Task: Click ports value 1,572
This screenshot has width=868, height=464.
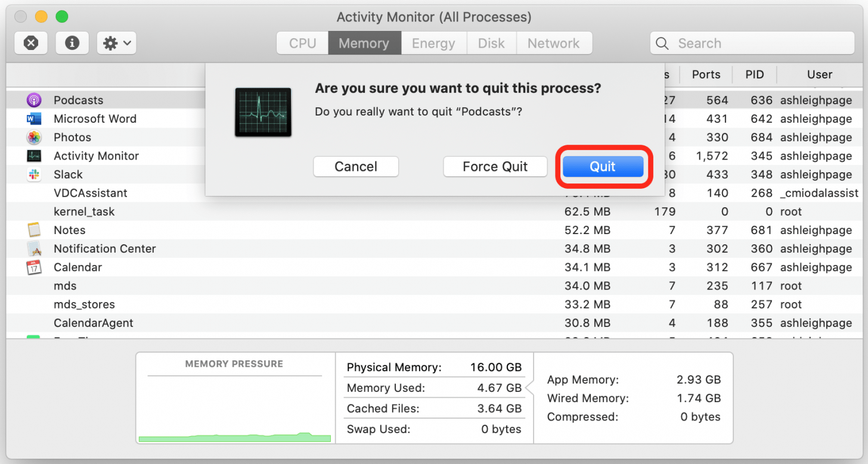Action: (712, 156)
